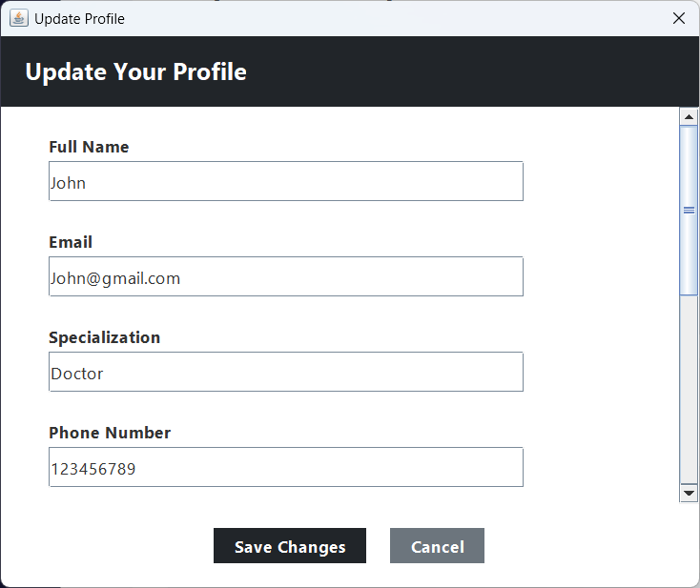Image resolution: width=700 pixels, height=588 pixels.
Task: Save Changes to the profile
Action: pyautogui.click(x=290, y=546)
